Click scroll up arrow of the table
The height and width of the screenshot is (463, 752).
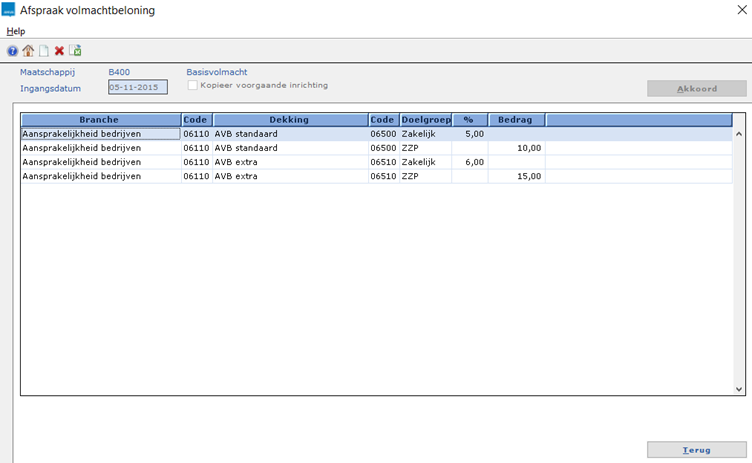tap(739, 132)
